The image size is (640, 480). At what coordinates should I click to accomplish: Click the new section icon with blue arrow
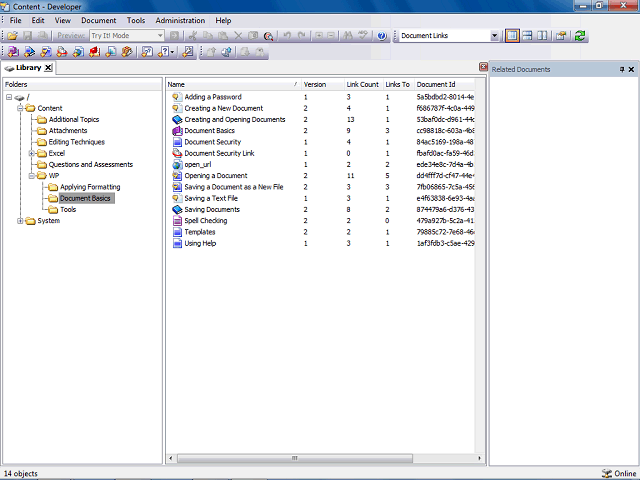29,52
